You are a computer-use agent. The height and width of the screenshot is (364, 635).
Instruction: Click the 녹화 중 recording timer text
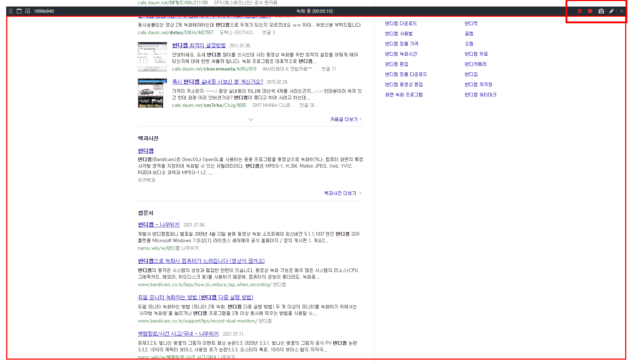315,11
